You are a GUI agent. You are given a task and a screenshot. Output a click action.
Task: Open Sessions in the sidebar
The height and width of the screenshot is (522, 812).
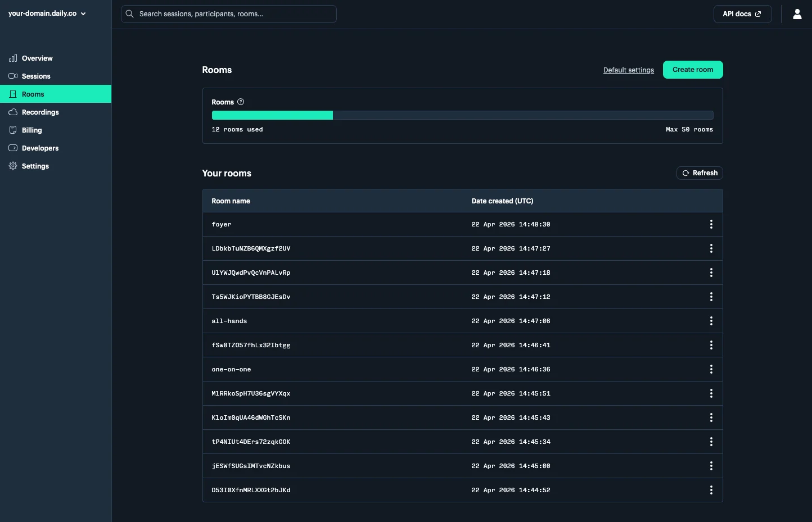coord(56,76)
